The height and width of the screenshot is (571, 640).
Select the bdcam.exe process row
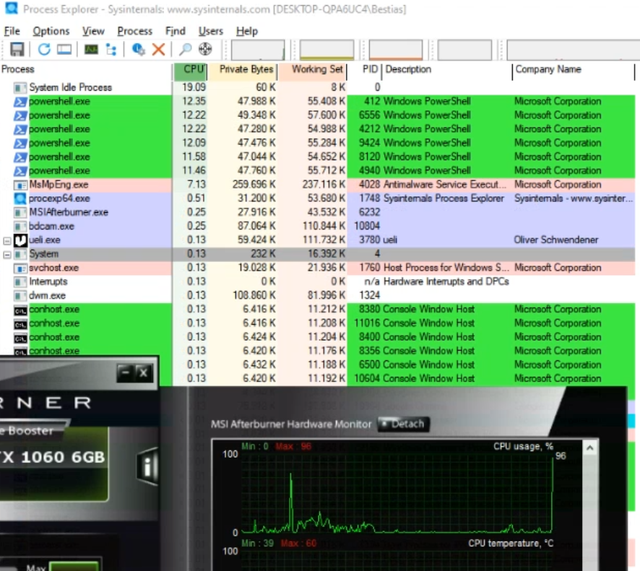point(318,226)
